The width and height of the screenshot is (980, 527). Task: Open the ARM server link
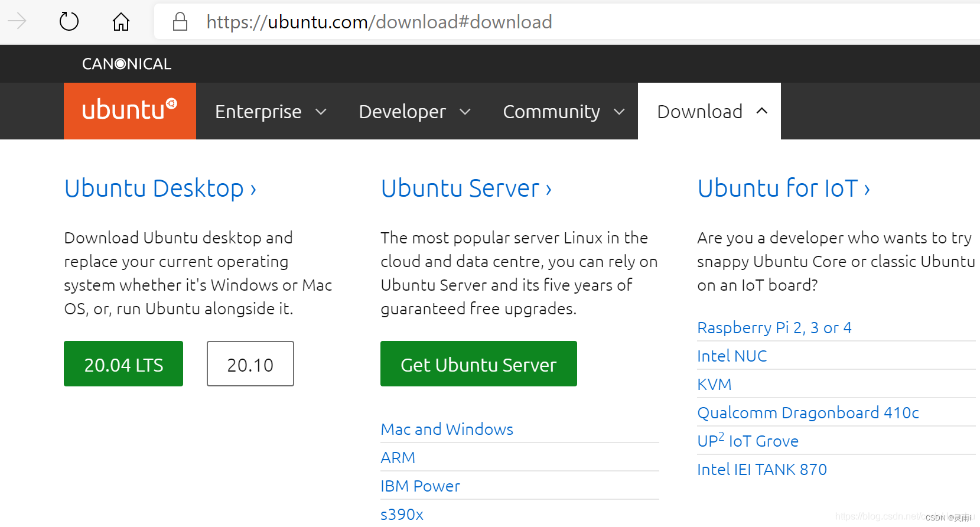point(398,458)
